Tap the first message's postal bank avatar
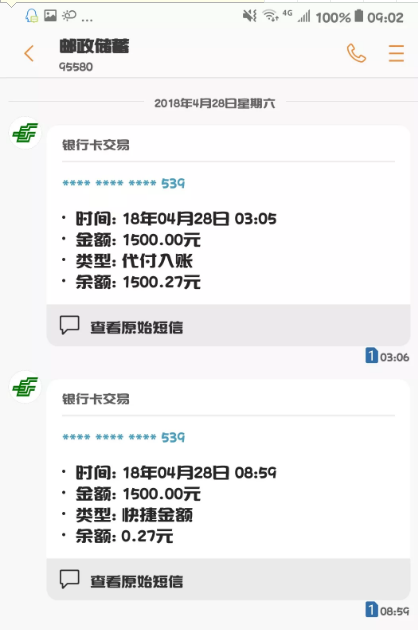 click(x=25, y=133)
